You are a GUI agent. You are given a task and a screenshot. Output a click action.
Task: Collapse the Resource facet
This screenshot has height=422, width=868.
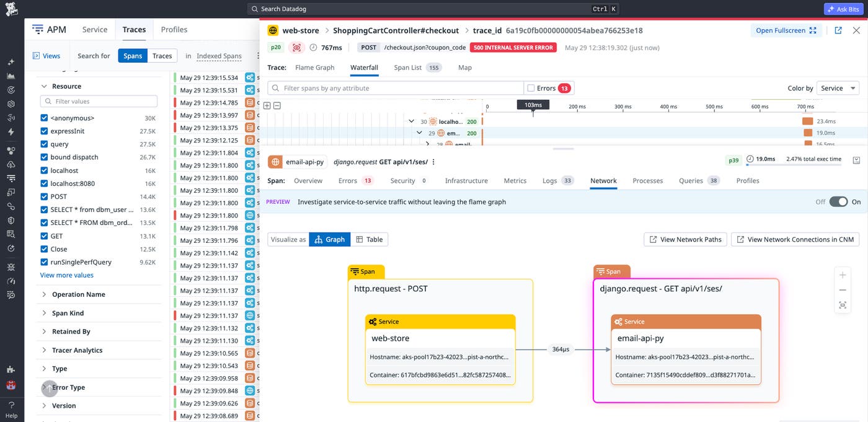(44, 86)
